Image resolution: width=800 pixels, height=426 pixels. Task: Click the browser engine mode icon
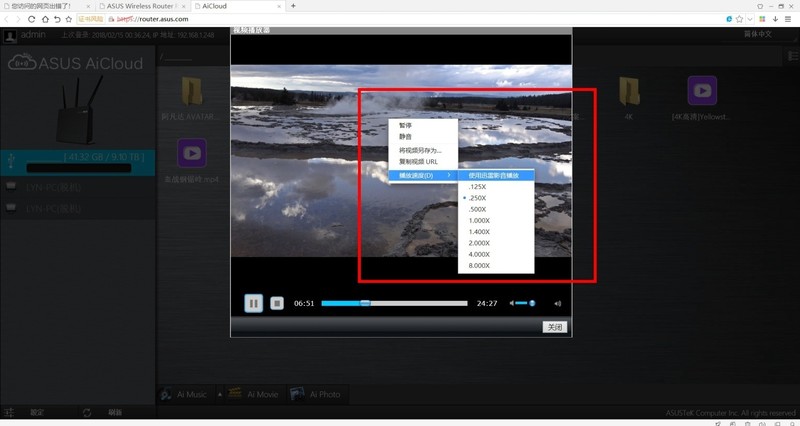click(x=729, y=19)
